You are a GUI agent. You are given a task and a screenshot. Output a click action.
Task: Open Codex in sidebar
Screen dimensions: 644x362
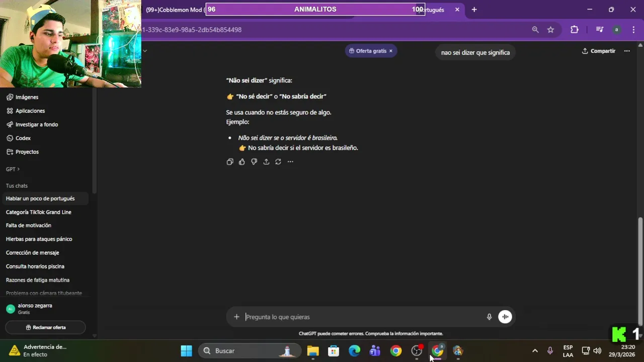pyautogui.click(x=23, y=138)
